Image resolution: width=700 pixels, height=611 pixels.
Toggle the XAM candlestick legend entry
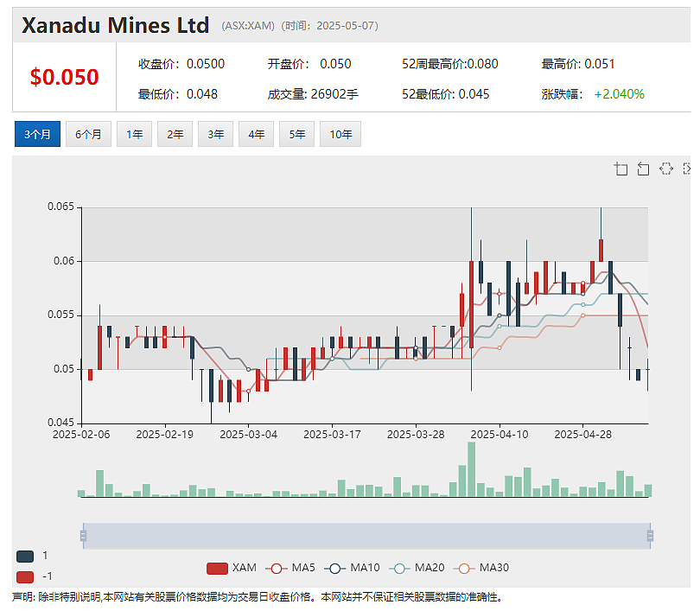click(232, 568)
